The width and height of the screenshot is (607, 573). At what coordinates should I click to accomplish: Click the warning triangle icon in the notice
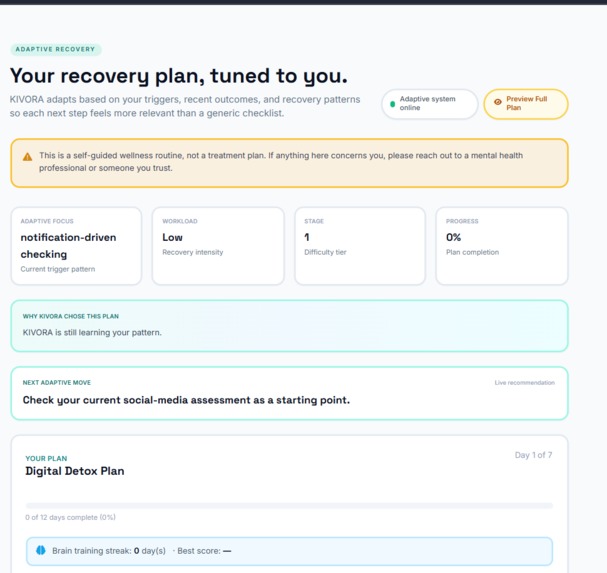27,157
